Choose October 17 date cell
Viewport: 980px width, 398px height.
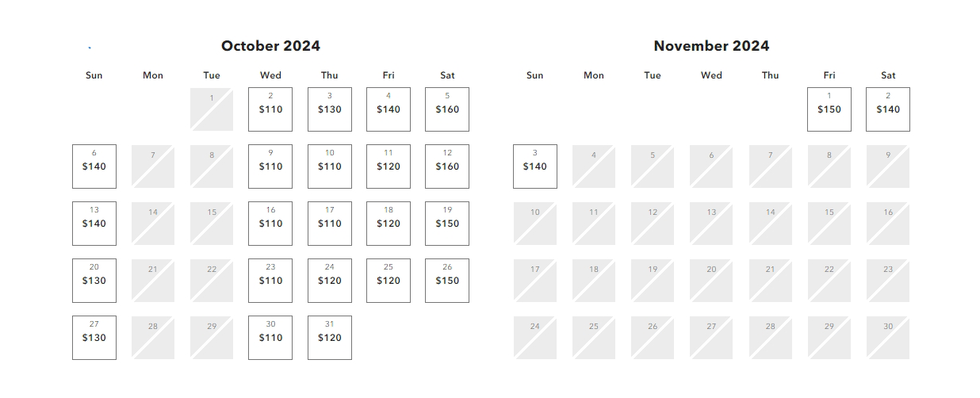click(329, 224)
